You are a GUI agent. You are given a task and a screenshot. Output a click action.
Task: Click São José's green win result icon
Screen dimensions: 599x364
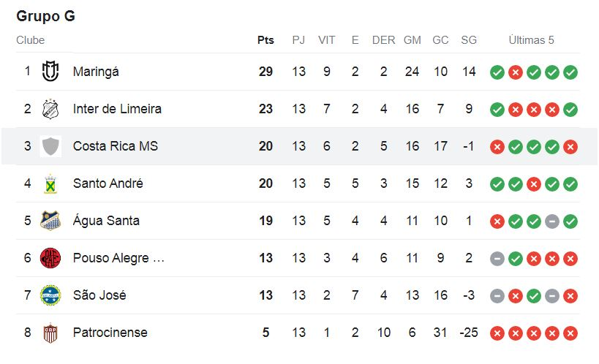(534, 295)
